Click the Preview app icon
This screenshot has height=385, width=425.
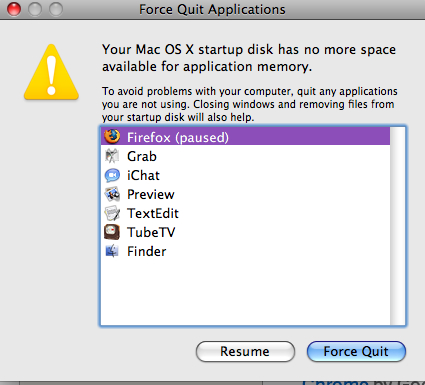112,194
